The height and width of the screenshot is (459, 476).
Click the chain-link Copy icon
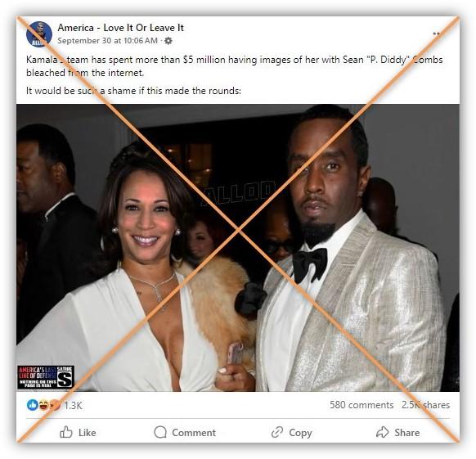tap(277, 432)
